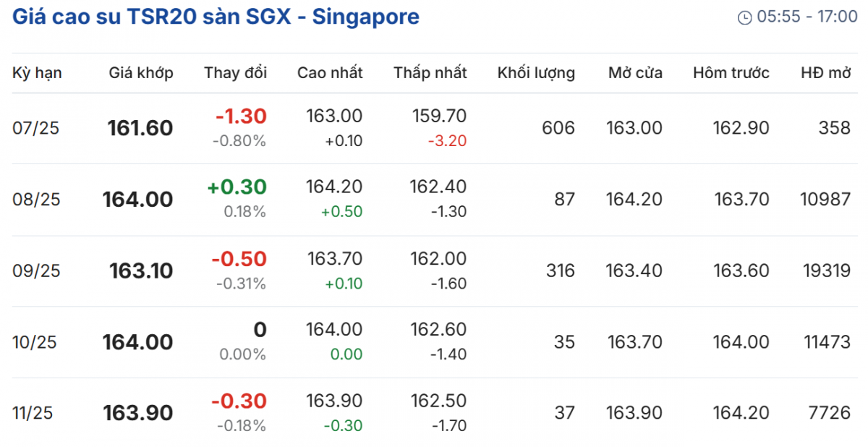The width and height of the screenshot is (868, 447).
Task: Click the 'Mở cửa' column header
Action: click(x=635, y=72)
